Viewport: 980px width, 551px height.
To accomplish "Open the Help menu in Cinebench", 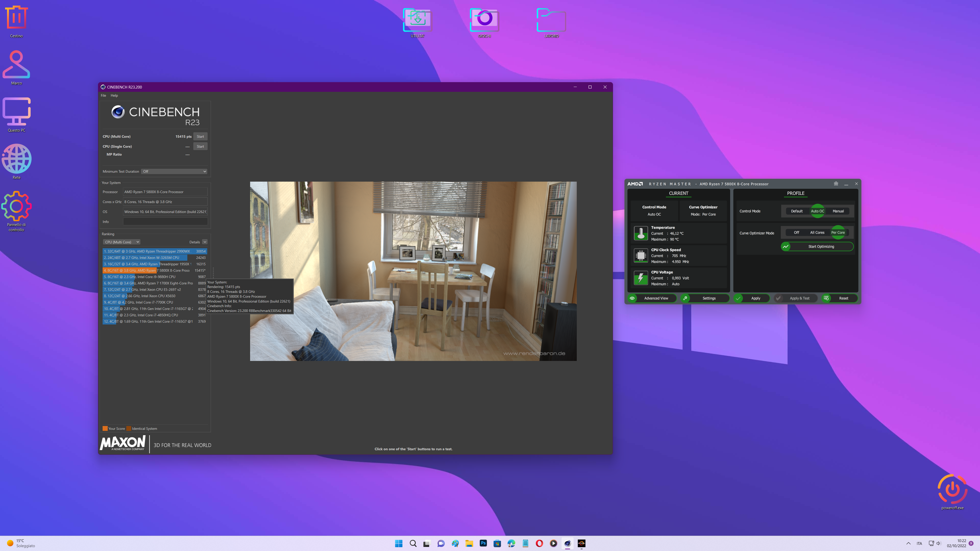I will tap(114, 95).
